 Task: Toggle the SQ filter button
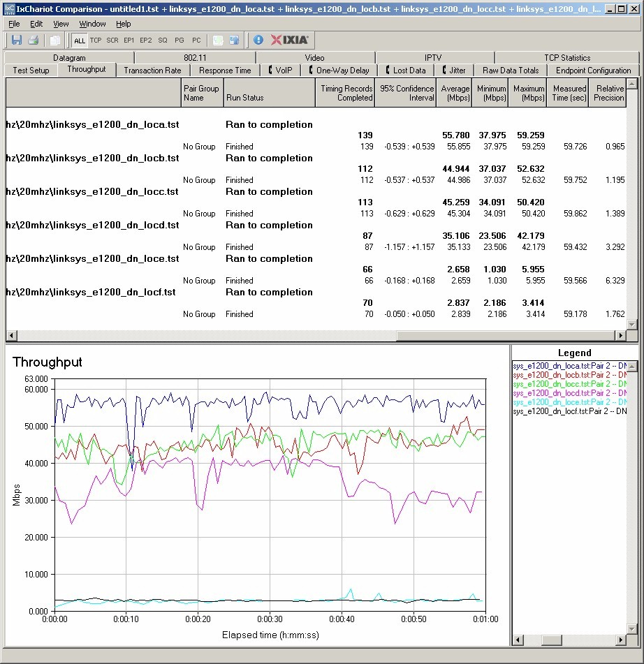point(163,40)
